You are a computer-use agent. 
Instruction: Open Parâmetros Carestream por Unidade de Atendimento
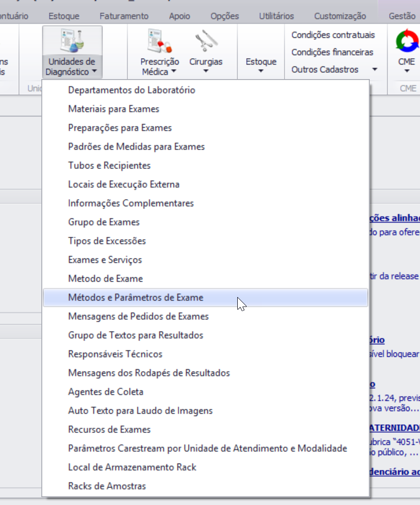[205, 448]
